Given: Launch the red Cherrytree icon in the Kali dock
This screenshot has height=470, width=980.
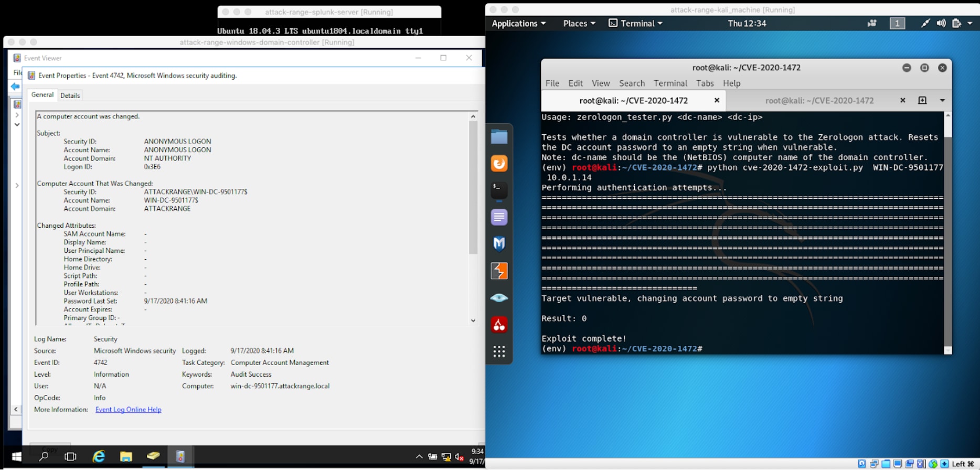Looking at the screenshot, I should click(x=499, y=324).
